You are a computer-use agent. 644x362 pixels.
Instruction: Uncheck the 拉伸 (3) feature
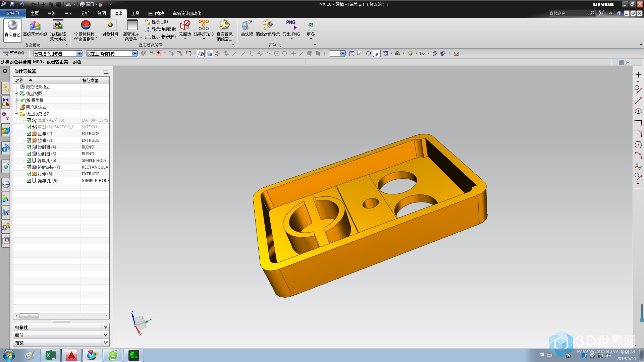pos(29,140)
